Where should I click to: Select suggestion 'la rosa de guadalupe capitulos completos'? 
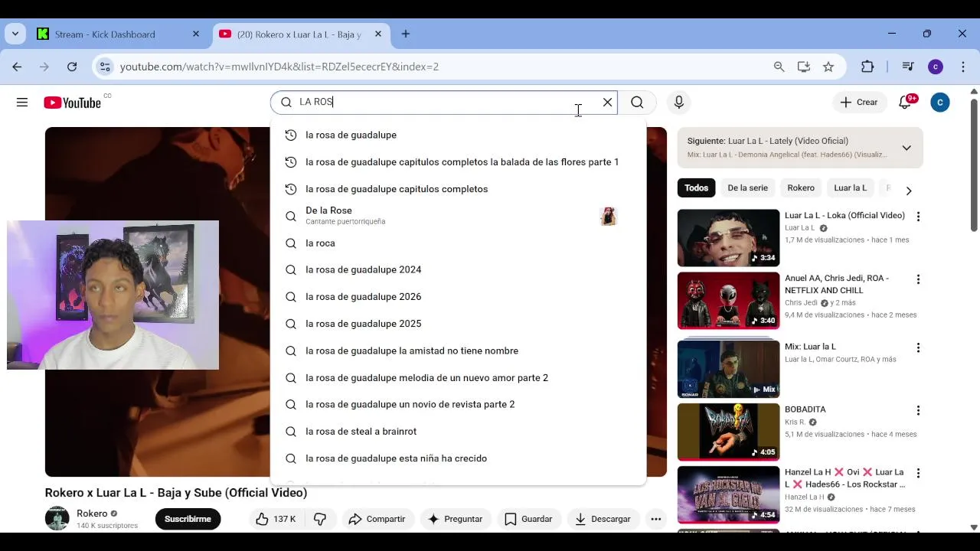pos(458,189)
